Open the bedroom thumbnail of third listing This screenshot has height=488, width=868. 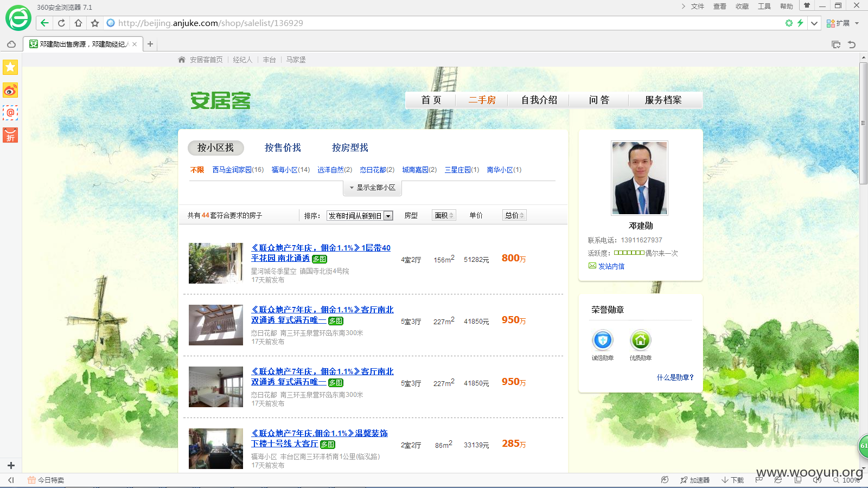point(216,387)
